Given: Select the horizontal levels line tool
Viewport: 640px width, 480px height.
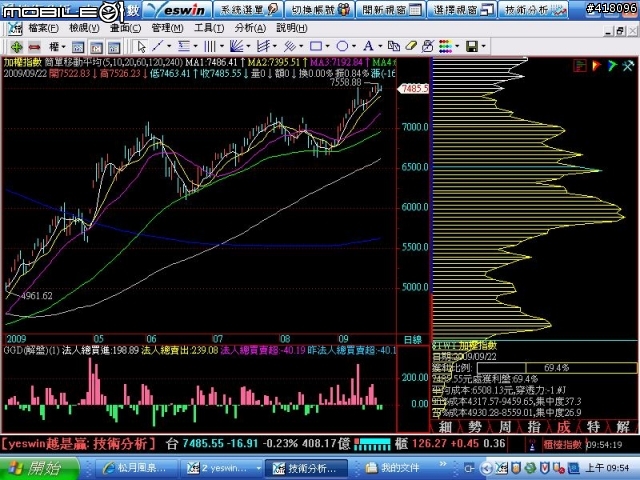Looking at the screenshot, I should point(184,46).
